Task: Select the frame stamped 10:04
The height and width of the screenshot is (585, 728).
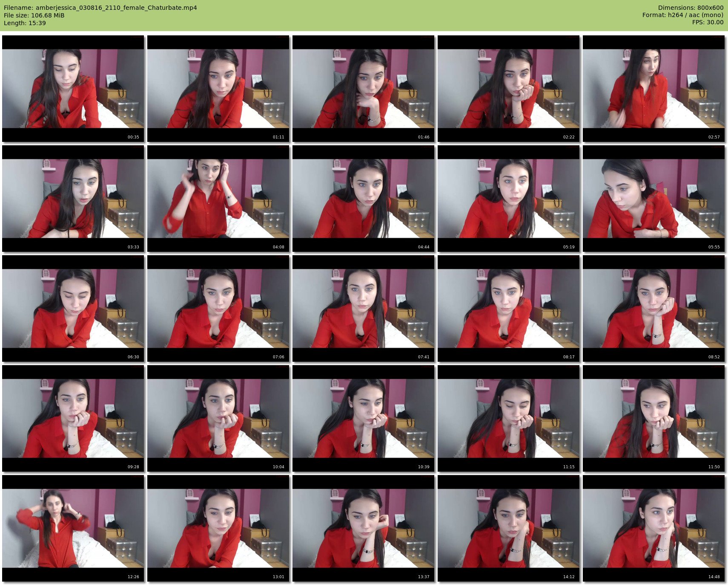Action: 218,418
